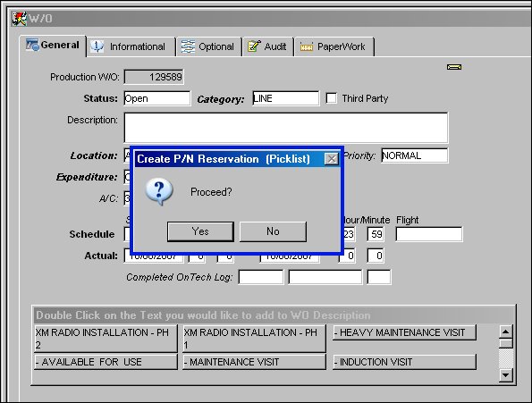Click the first Completed On Tech Log field
532x403 pixels.
[x=261, y=277]
